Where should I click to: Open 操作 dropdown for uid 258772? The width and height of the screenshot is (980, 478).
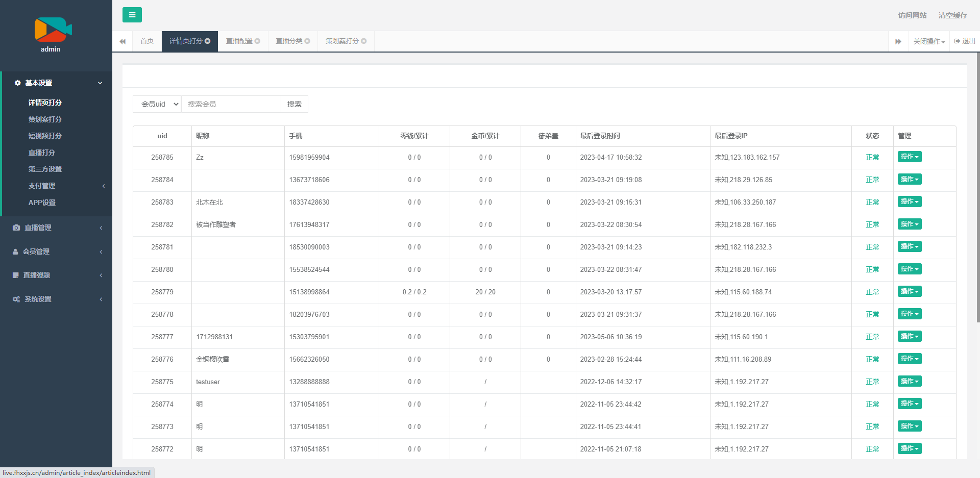(910, 448)
